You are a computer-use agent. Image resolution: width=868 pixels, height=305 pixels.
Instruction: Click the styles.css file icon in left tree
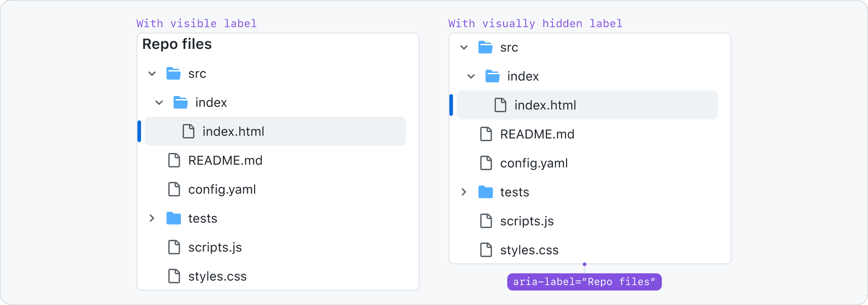click(174, 276)
